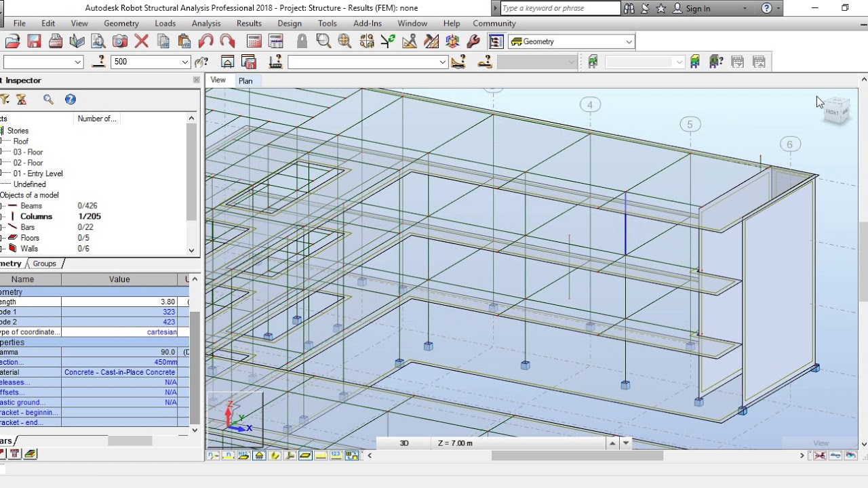Copy using the toolbar copy icon

(x=163, y=41)
